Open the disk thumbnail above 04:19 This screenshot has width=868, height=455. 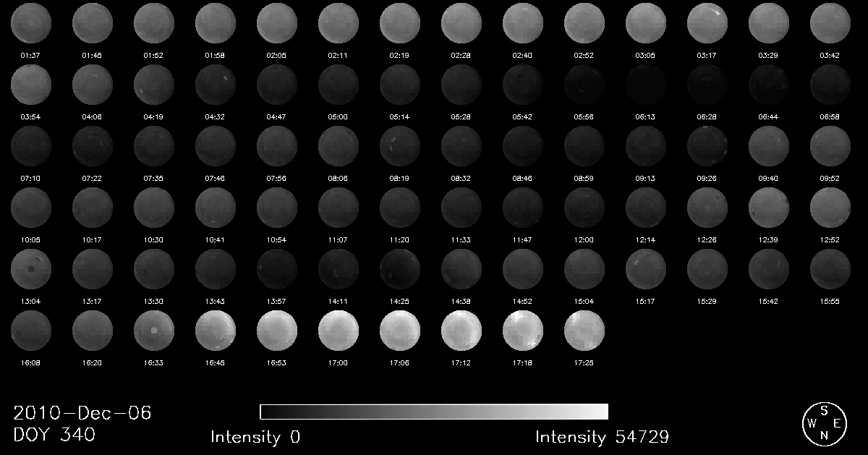[x=154, y=84]
